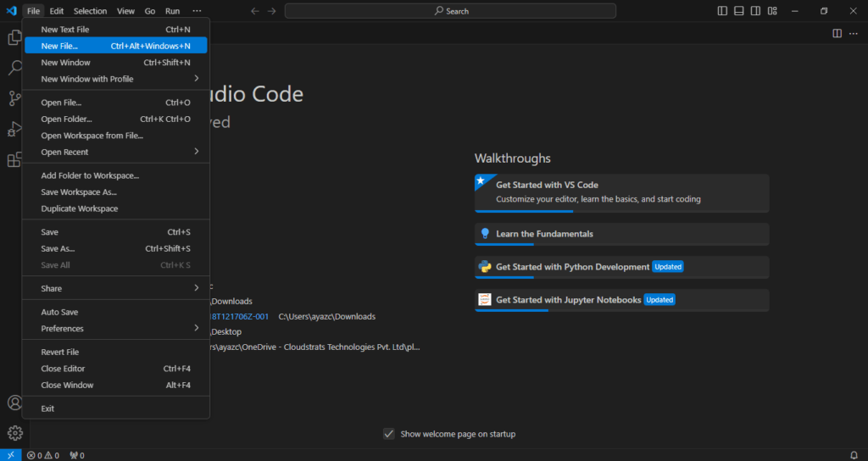Viewport: 868px width, 461px height.
Task: Open the Python Development walkthrough
Action: click(621, 267)
